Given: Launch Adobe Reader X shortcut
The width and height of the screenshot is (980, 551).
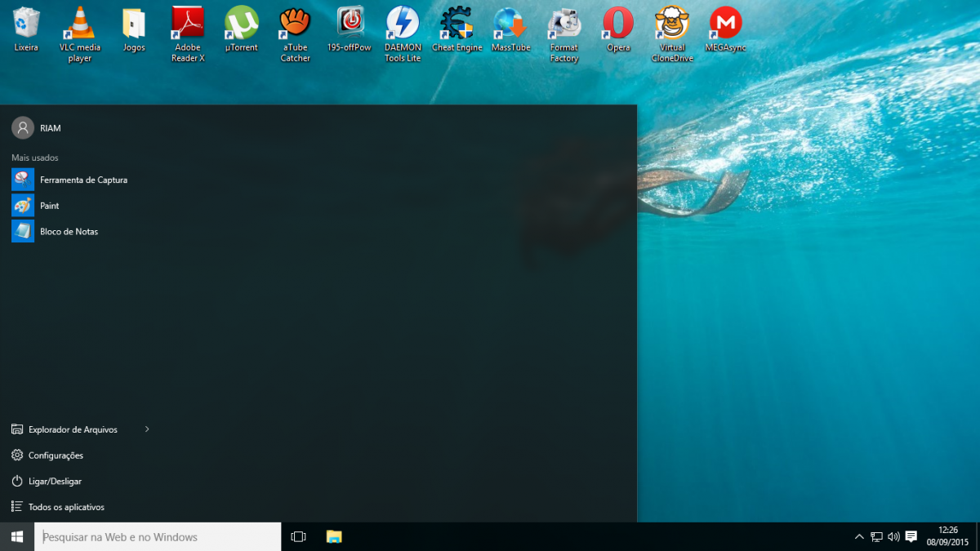Looking at the screenshot, I should [188, 34].
